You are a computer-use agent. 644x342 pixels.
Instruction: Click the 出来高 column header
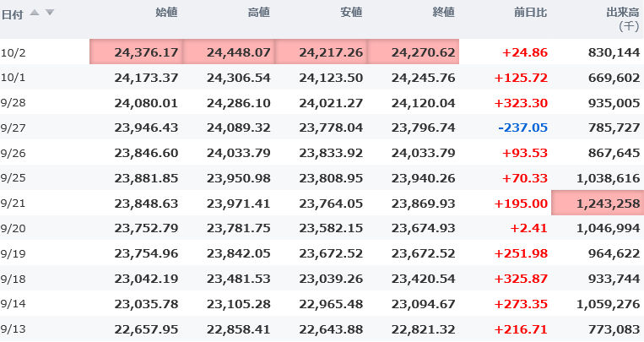click(x=623, y=13)
